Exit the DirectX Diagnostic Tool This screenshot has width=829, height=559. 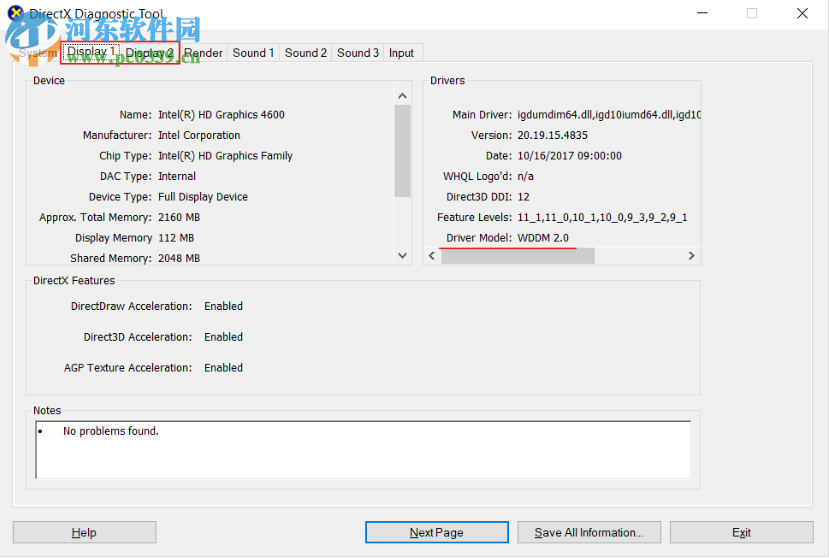(x=741, y=532)
